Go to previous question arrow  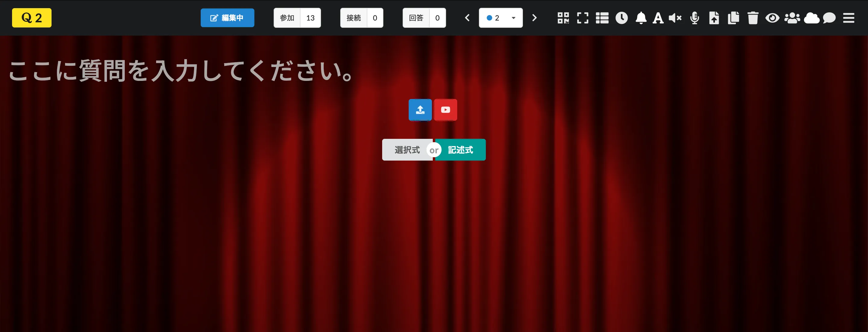[x=467, y=18]
